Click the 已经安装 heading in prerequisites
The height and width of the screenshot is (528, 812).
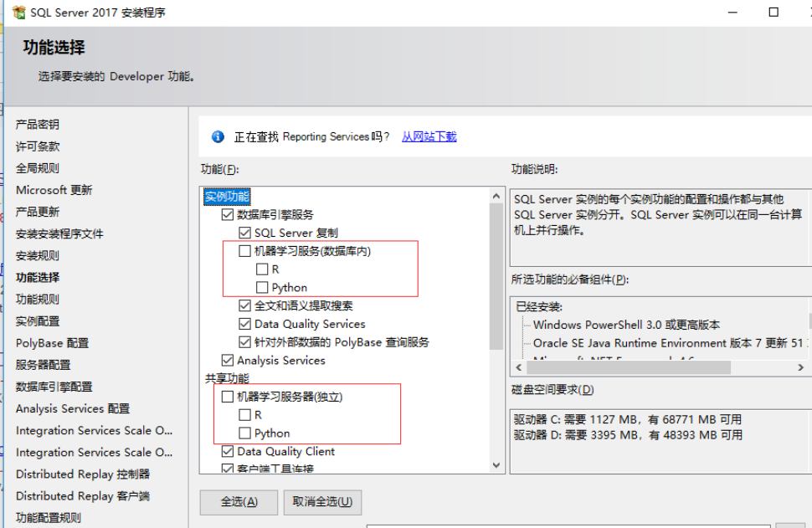click(x=539, y=306)
